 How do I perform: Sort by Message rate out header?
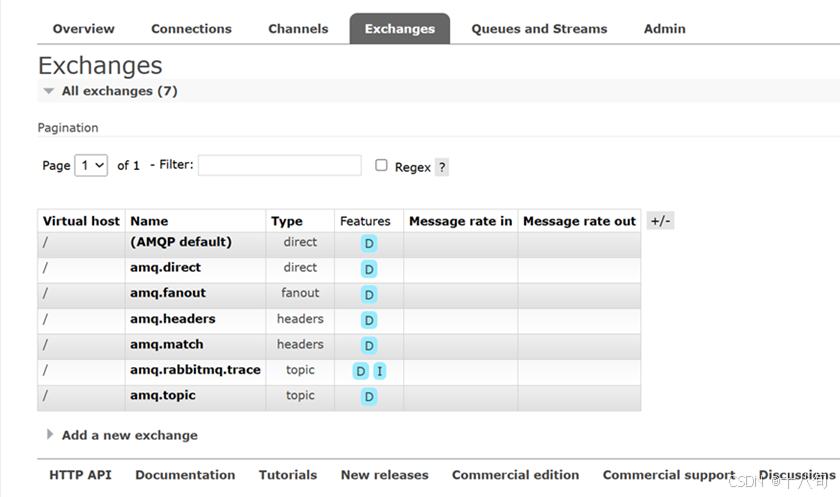click(580, 221)
